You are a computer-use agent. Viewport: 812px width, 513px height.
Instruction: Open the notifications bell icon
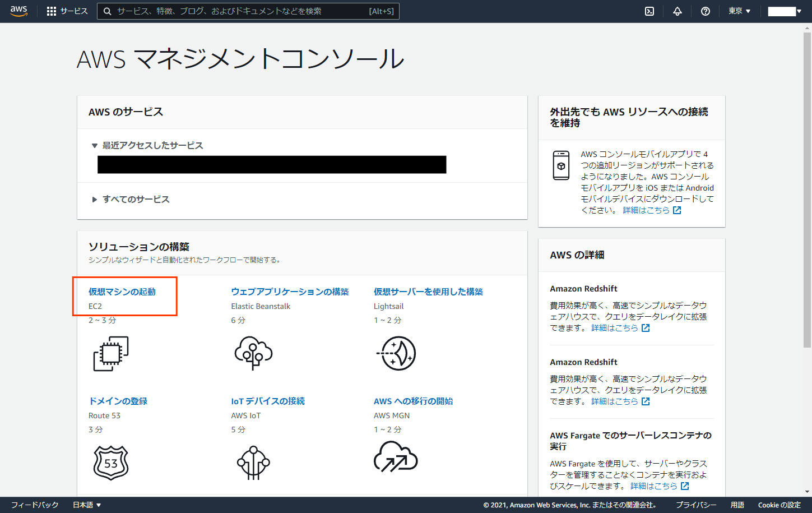(678, 11)
